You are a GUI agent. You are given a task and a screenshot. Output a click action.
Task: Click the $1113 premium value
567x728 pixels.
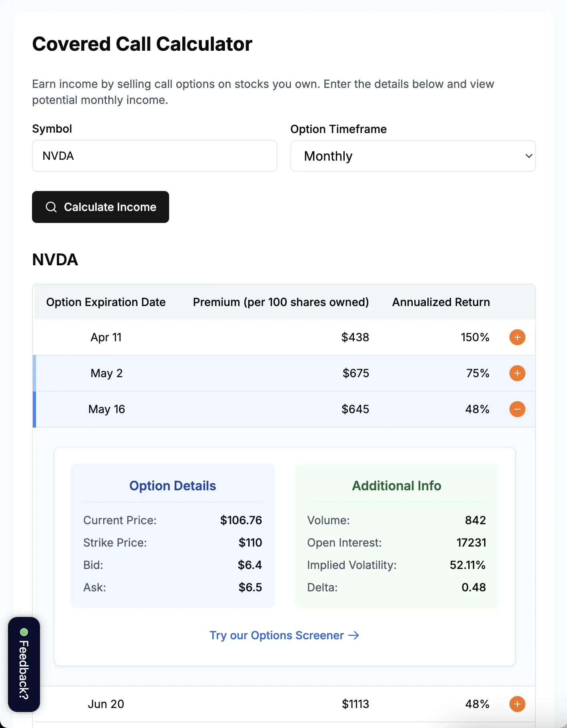[355, 704]
